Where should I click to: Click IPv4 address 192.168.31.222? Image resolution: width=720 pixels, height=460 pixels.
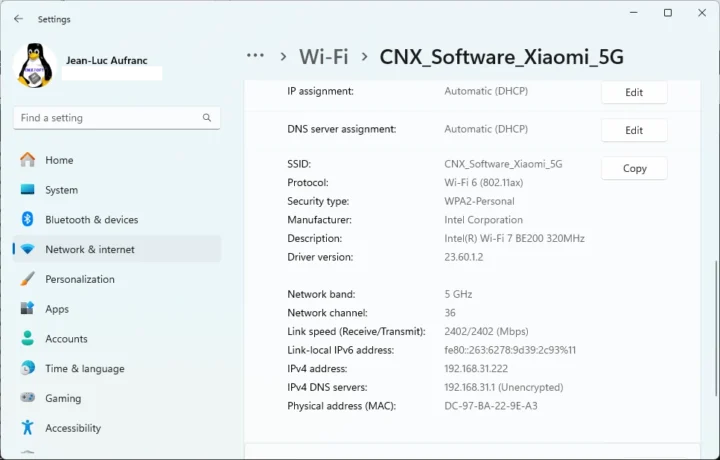coord(476,369)
